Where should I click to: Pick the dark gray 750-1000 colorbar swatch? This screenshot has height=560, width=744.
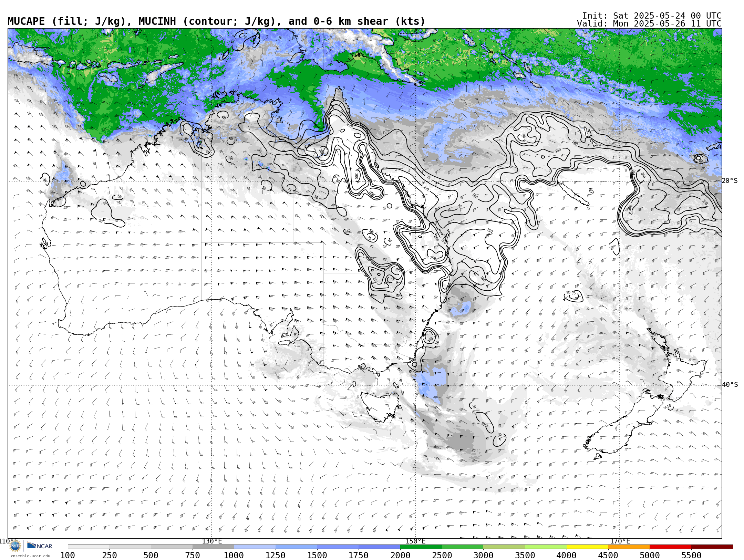[x=213, y=547]
